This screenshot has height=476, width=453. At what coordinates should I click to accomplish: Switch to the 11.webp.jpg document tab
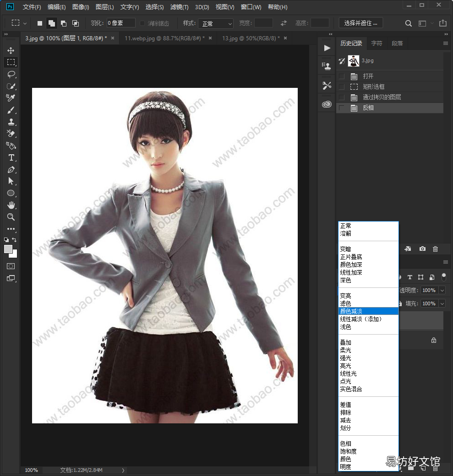pyautogui.click(x=164, y=38)
